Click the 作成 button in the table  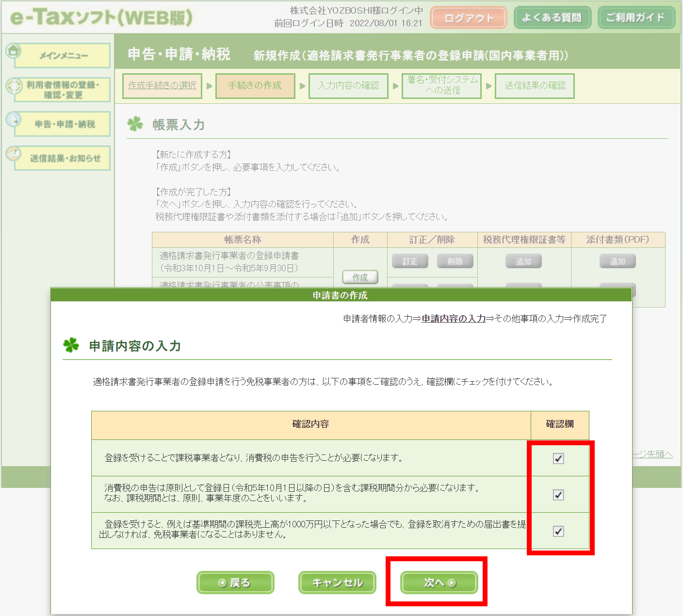[x=360, y=277]
